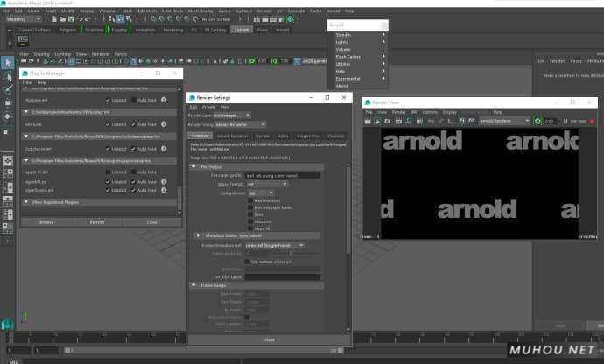Open the Presets menu in Render Settings
Image resolution: width=604 pixels, height=364 pixels.
coord(209,107)
